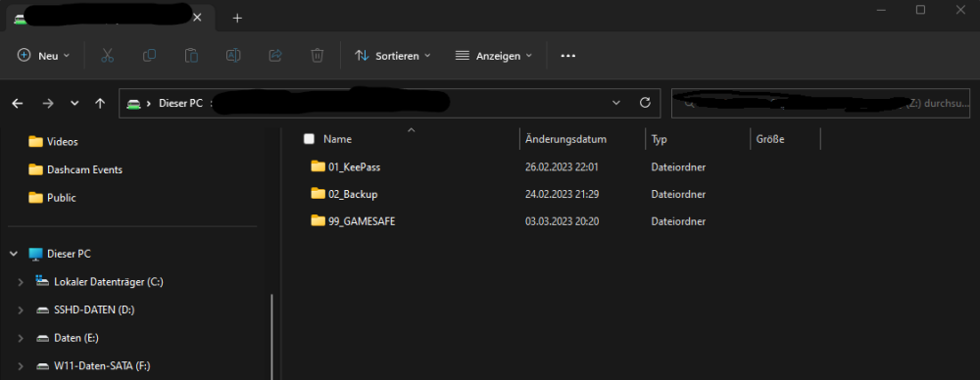Image resolution: width=980 pixels, height=380 pixels.
Task: Click the 02_Backup folder icon
Action: [318, 194]
